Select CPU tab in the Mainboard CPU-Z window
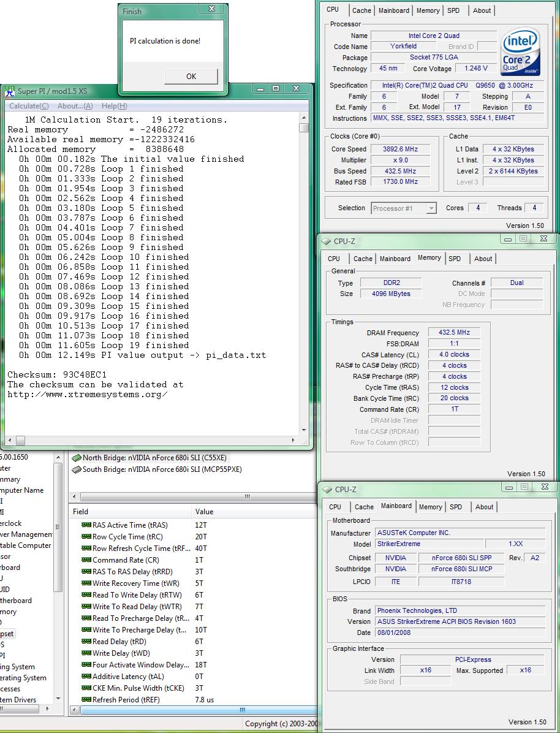 click(335, 507)
